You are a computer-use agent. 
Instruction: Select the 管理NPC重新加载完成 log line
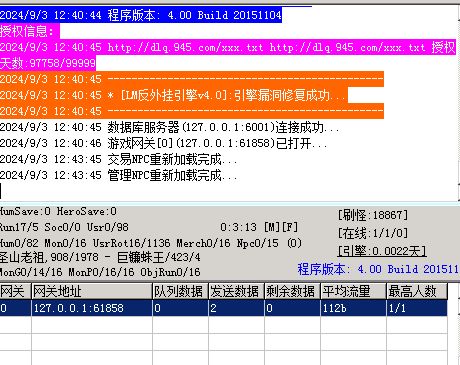point(119,175)
